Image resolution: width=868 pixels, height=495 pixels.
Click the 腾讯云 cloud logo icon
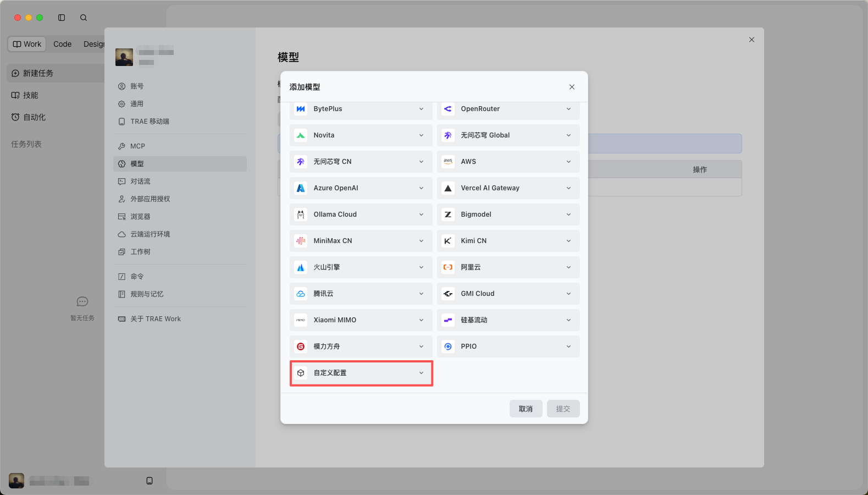point(301,294)
